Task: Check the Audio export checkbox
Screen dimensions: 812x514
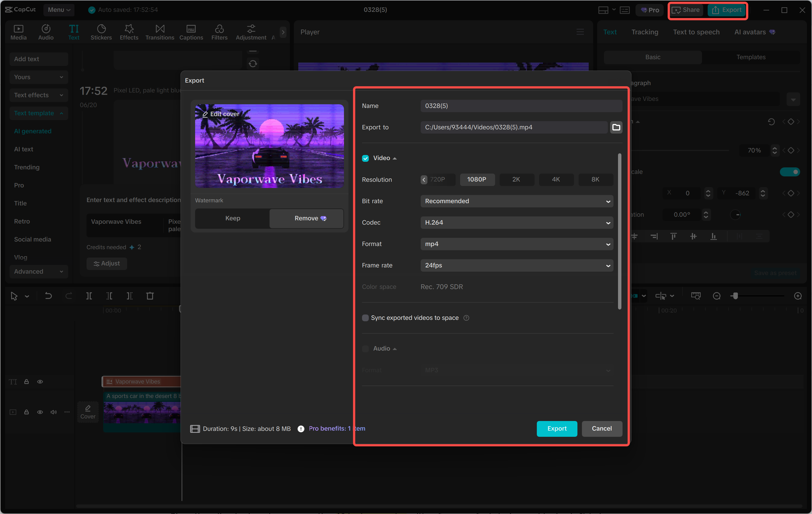Action: pyautogui.click(x=365, y=348)
